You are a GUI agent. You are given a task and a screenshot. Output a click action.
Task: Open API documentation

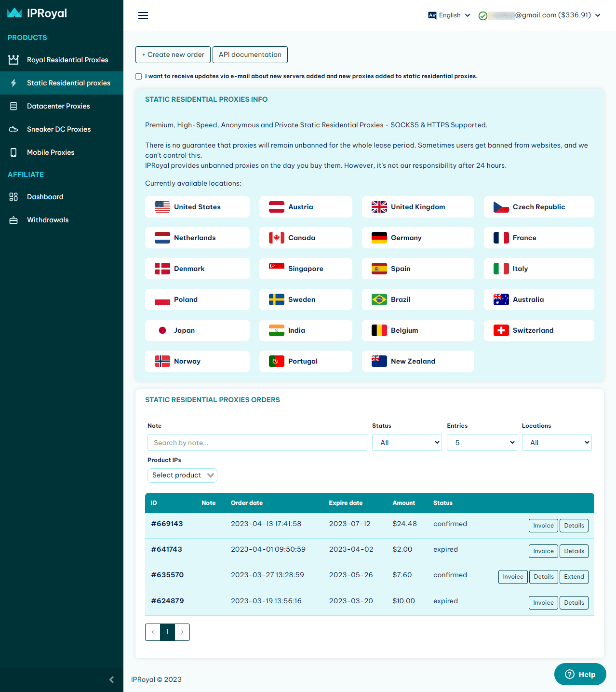point(250,54)
